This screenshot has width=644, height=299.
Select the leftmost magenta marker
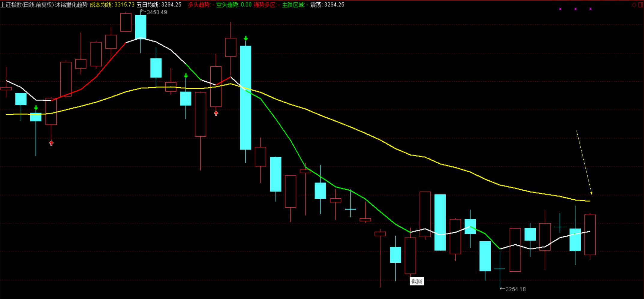point(560,9)
